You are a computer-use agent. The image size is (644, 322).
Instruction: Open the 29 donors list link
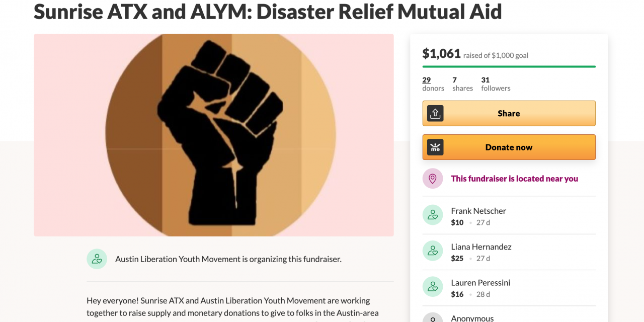click(427, 80)
